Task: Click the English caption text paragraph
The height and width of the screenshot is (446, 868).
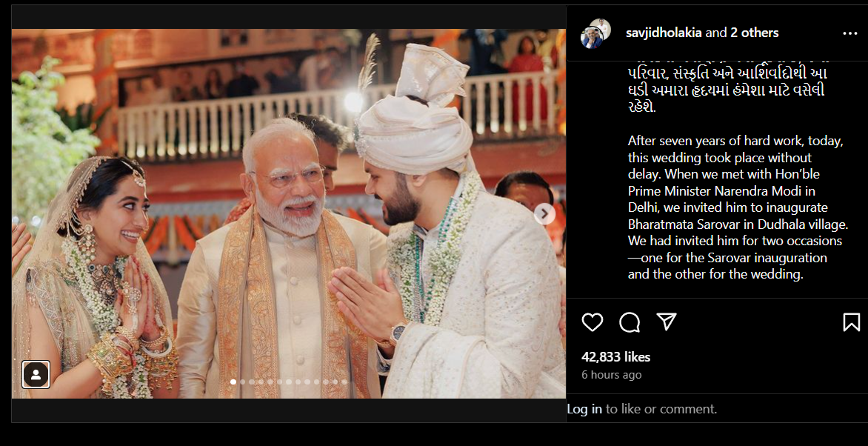Action: pyautogui.click(x=738, y=207)
